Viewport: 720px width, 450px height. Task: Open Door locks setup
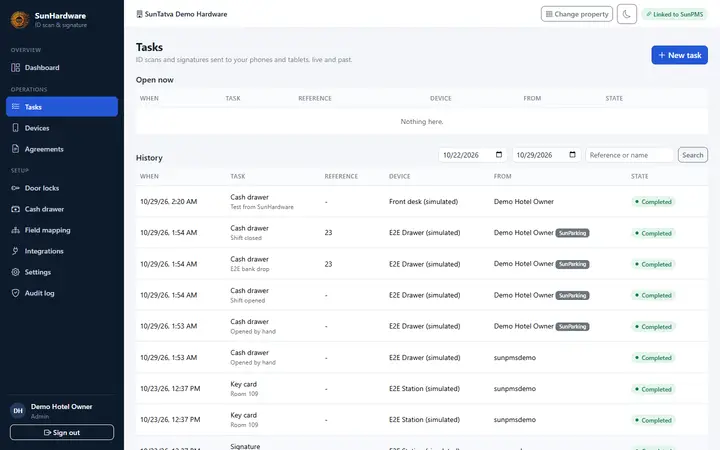point(62,188)
